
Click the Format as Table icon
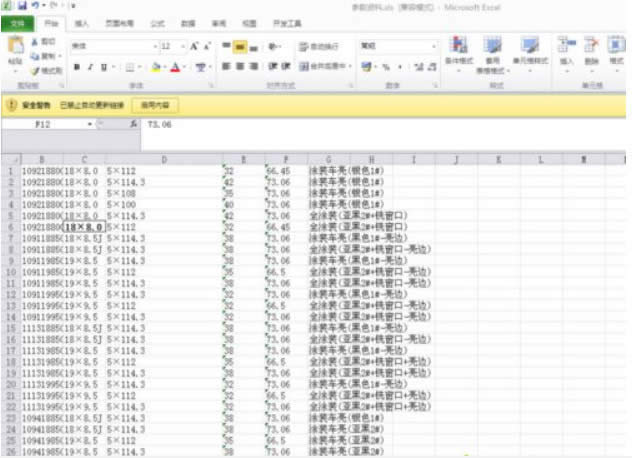coord(492,52)
